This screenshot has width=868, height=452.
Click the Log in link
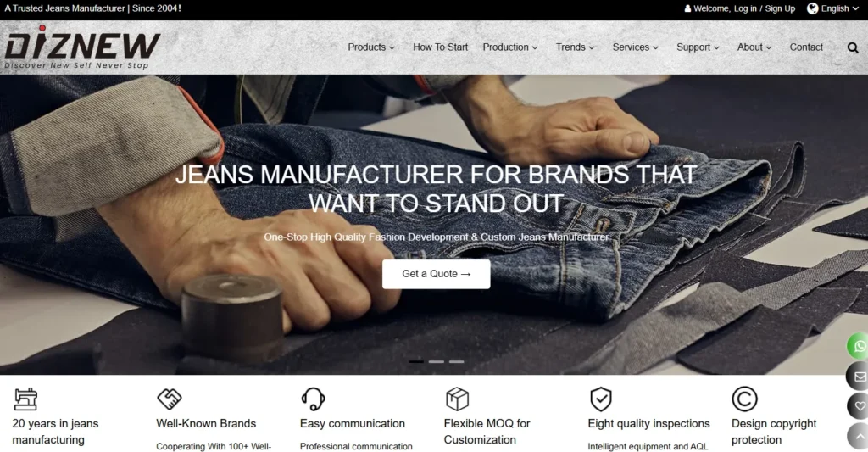745,8
